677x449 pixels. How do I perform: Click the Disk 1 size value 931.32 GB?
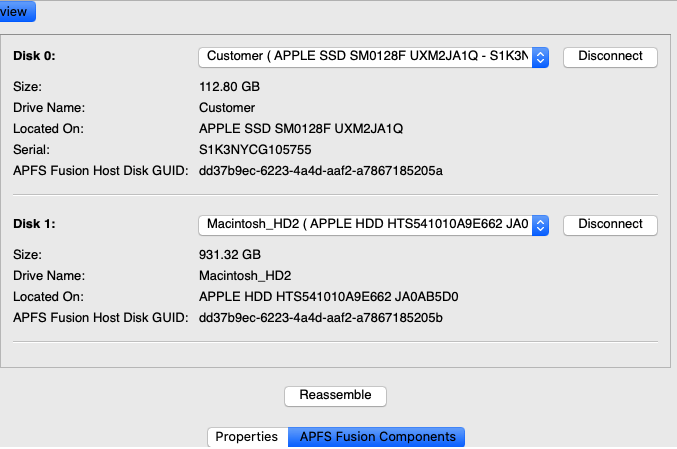[230, 255]
